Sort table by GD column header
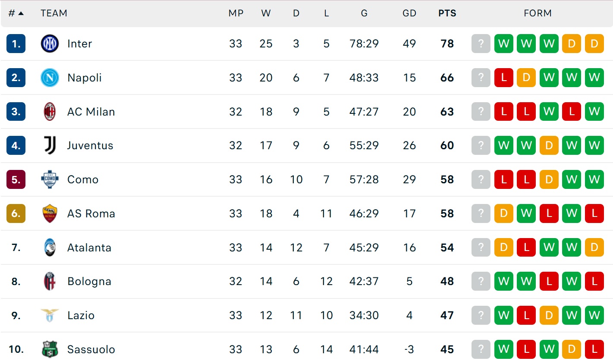613x364 pixels. (409, 13)
